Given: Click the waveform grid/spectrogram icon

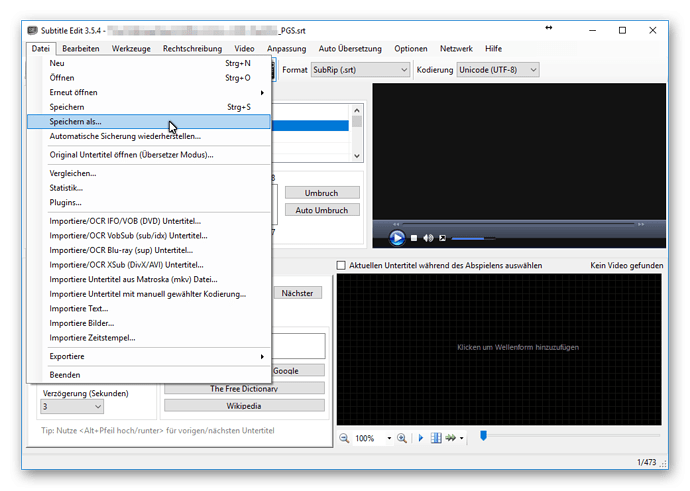Looking at the screenshot, I should click(436, 438).
